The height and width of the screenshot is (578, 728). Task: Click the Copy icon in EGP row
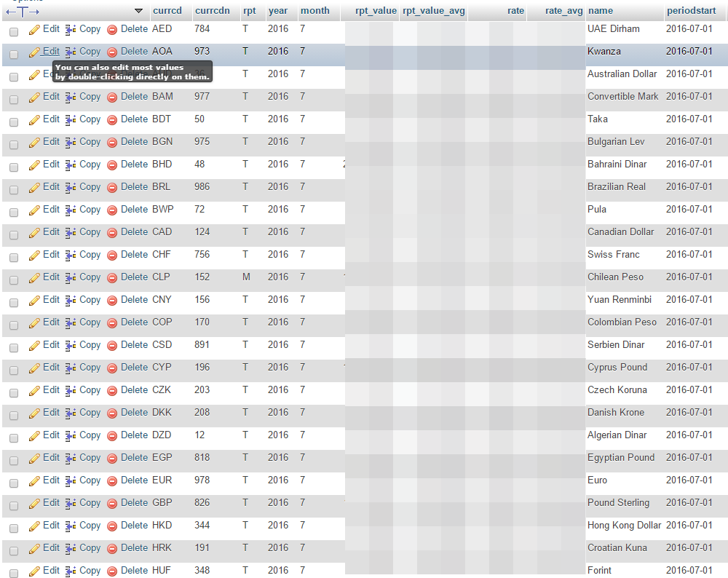tap(71, 459)
